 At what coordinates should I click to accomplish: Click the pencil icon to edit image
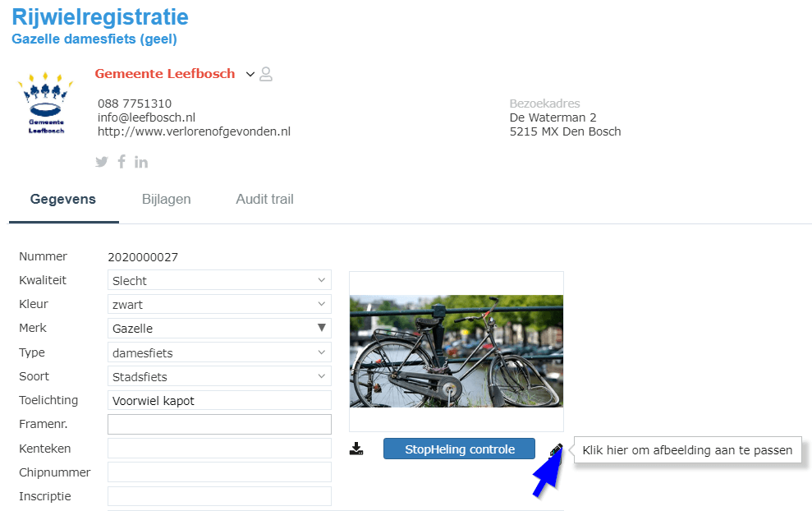click(x=556, y=450)
